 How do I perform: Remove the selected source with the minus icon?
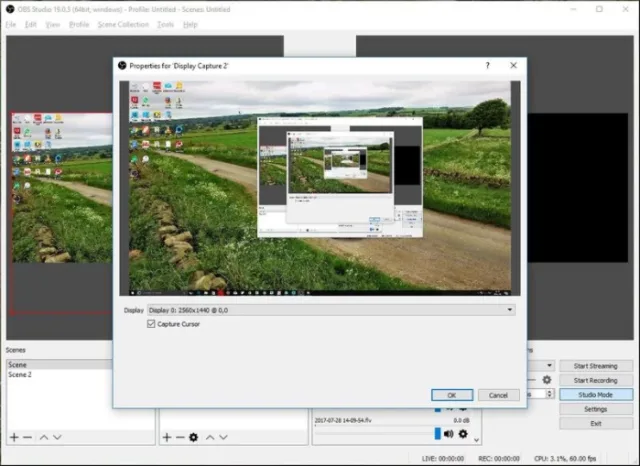pyautogui.click(x=180, y=437)
